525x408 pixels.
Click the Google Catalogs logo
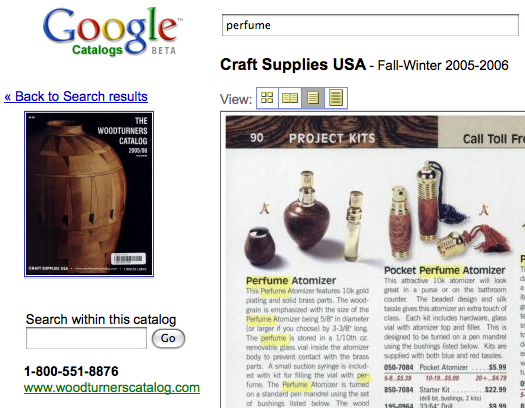112,33
